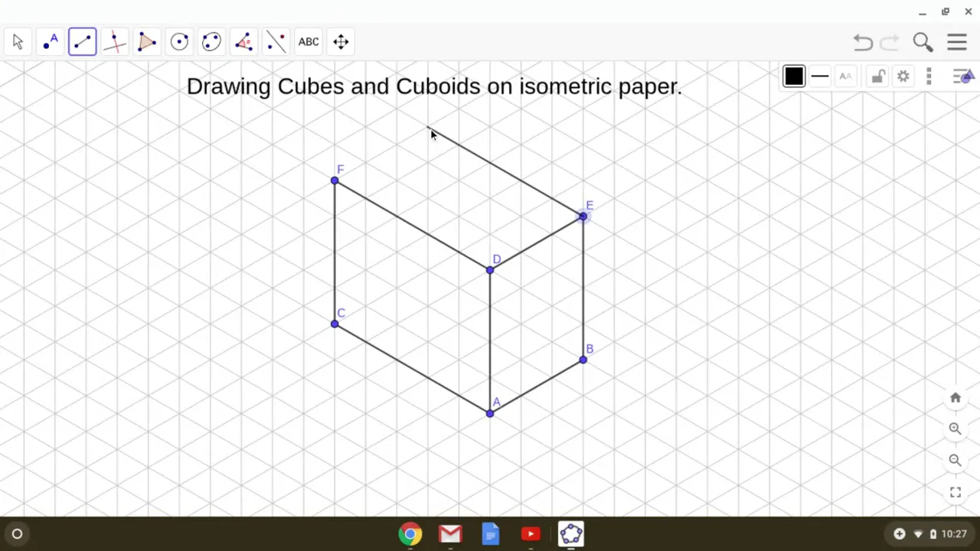Open Gmail from the shelf

450,534
